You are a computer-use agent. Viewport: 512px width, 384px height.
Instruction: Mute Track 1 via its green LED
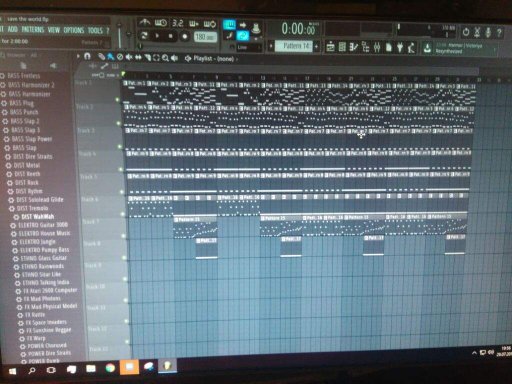[x=117, y=99]
